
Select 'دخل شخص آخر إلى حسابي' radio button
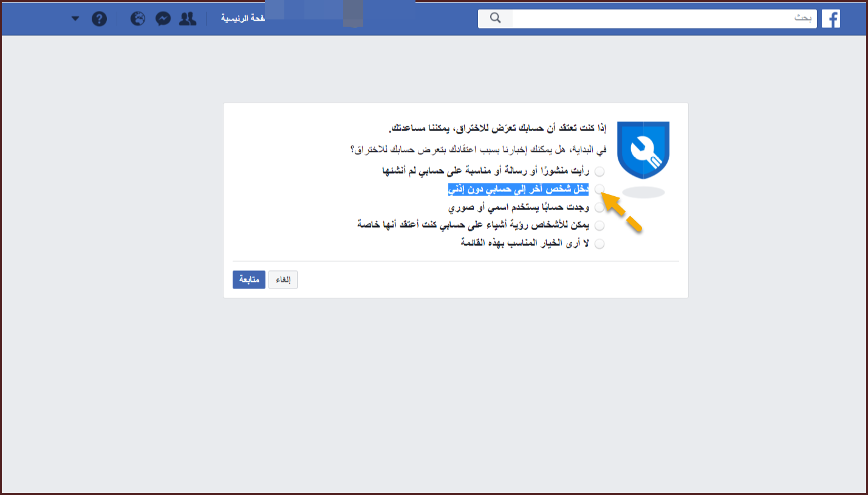[600, 189]
